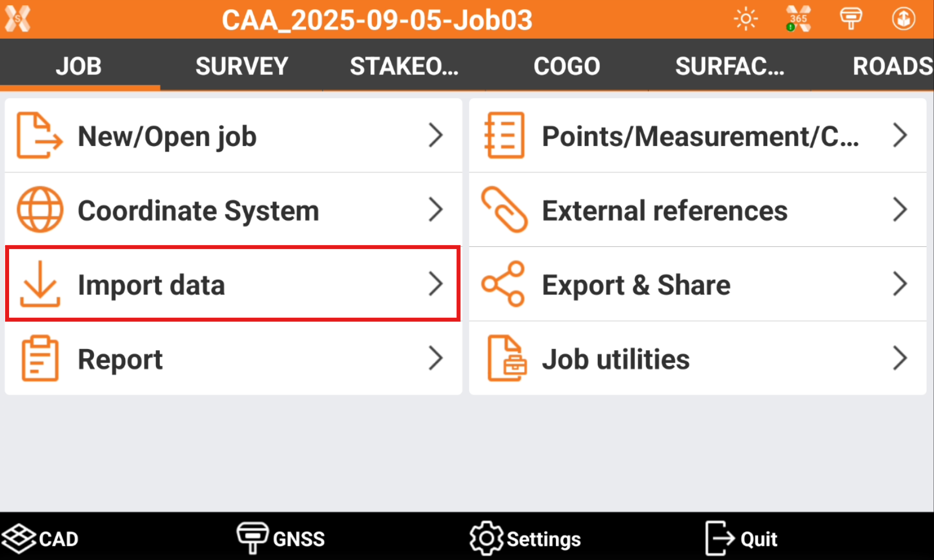Open the X 365 status icon

pos(798,19)
